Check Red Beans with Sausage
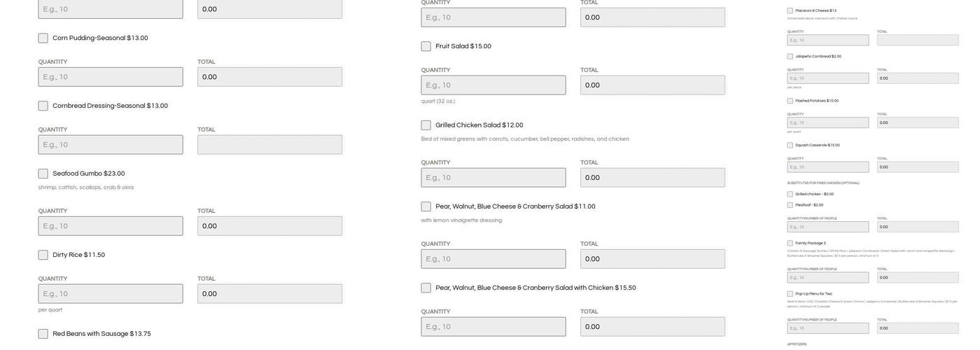The width and height of the screenshot is (980, 350). pyautogui.click(x=43, y=334)
